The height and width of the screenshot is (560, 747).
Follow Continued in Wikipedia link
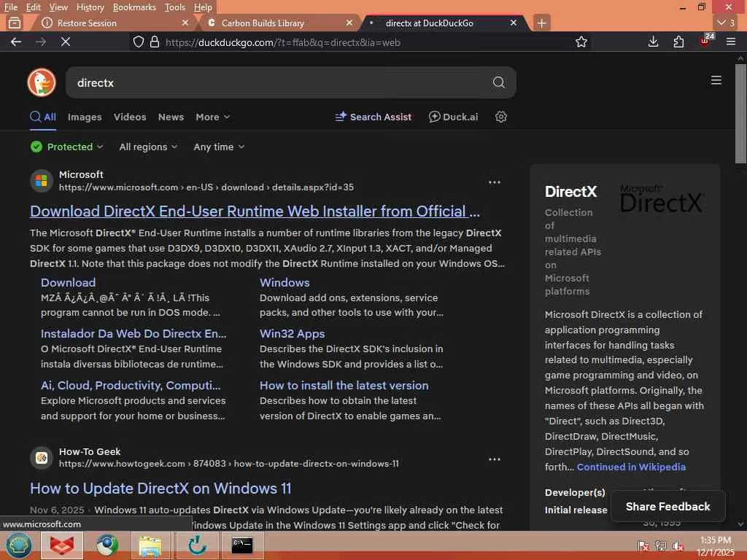[x=631, y=467]
